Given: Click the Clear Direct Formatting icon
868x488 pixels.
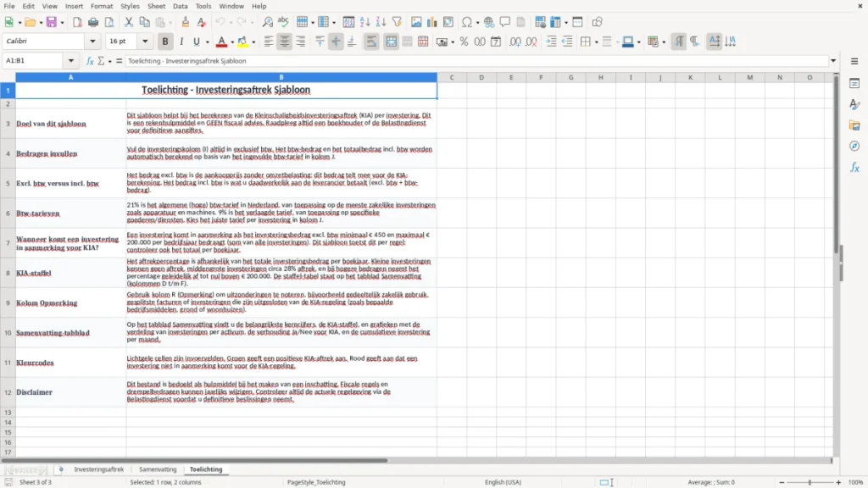Looking at the screenshot, I should pos(202,22).
